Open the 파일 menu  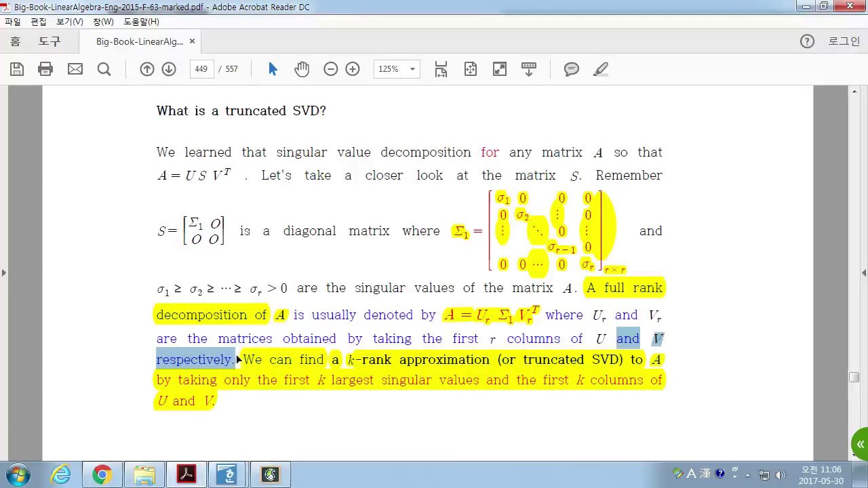[13, 22]
